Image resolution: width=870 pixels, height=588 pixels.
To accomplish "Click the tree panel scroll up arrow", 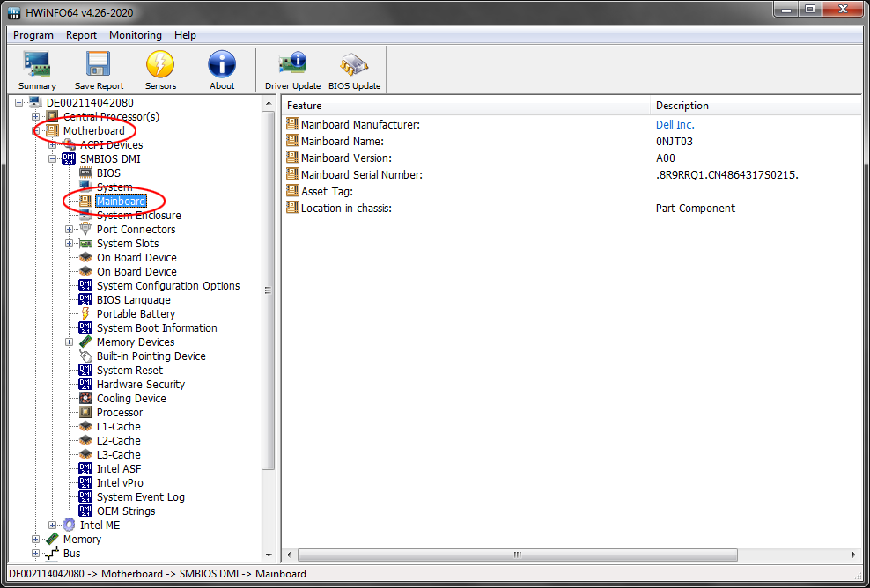I will coord(269,103).
